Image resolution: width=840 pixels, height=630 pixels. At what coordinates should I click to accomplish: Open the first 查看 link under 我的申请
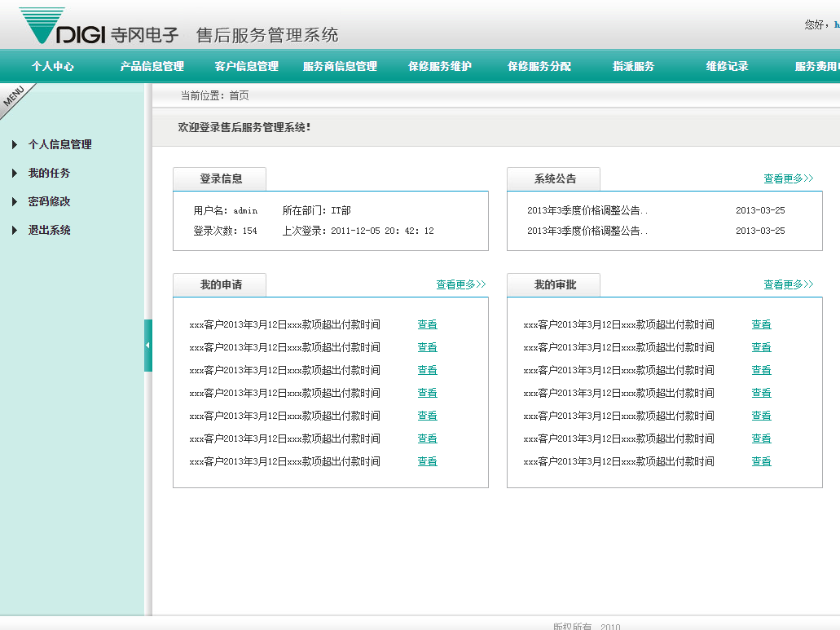(428, 324)
